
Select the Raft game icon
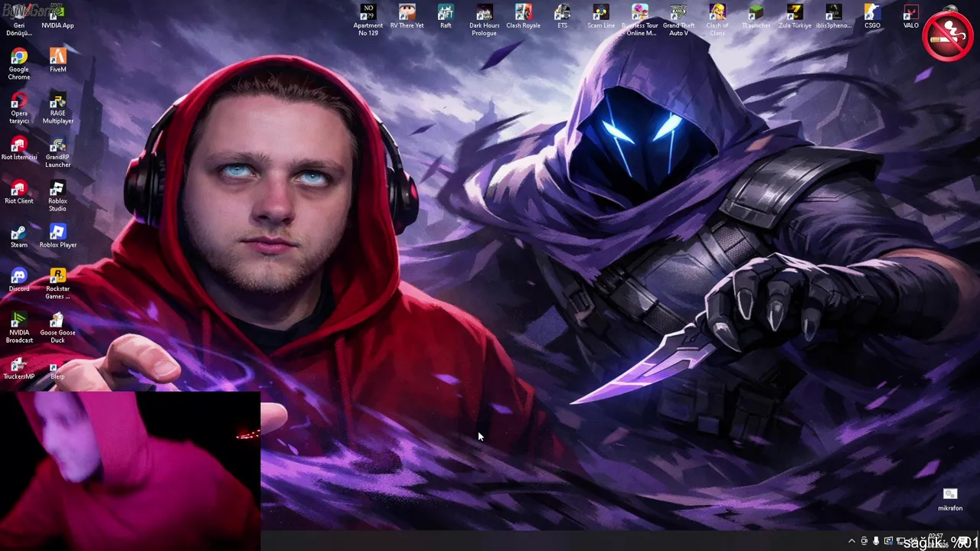446,17
